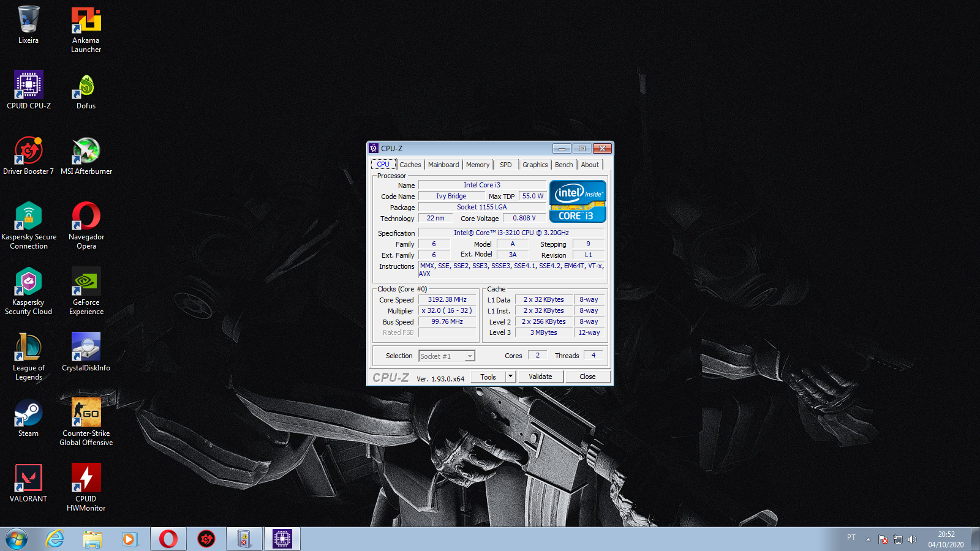Viewport: 980px width, 551px height.
Task: Select the CPU tab
Action: pos(383,164)
